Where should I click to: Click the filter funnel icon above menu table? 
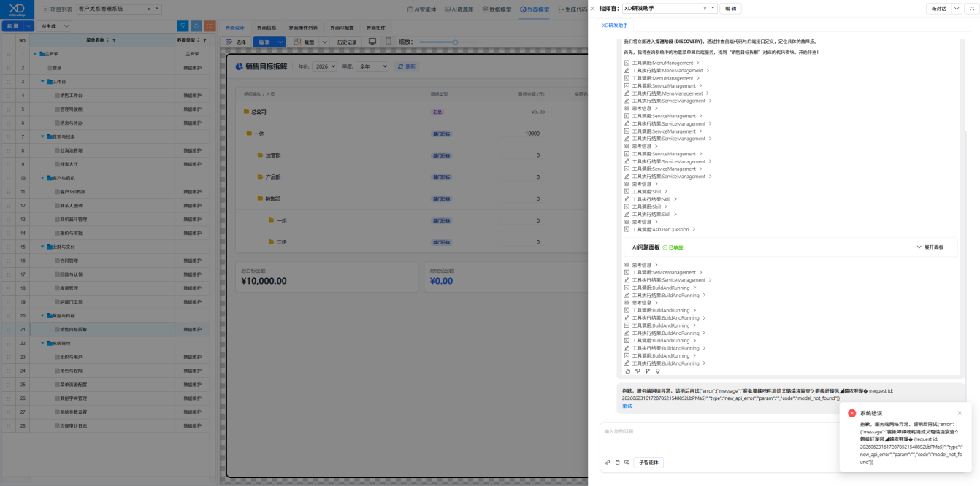point(184,26)
